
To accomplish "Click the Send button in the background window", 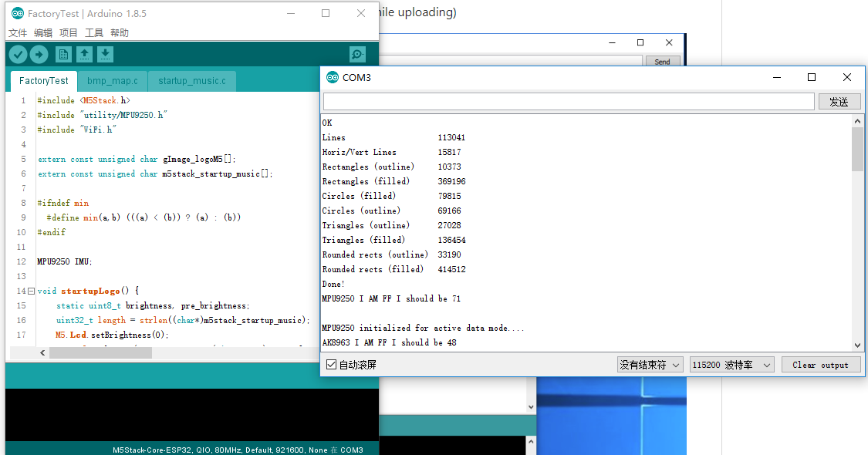I will point(663,62).
